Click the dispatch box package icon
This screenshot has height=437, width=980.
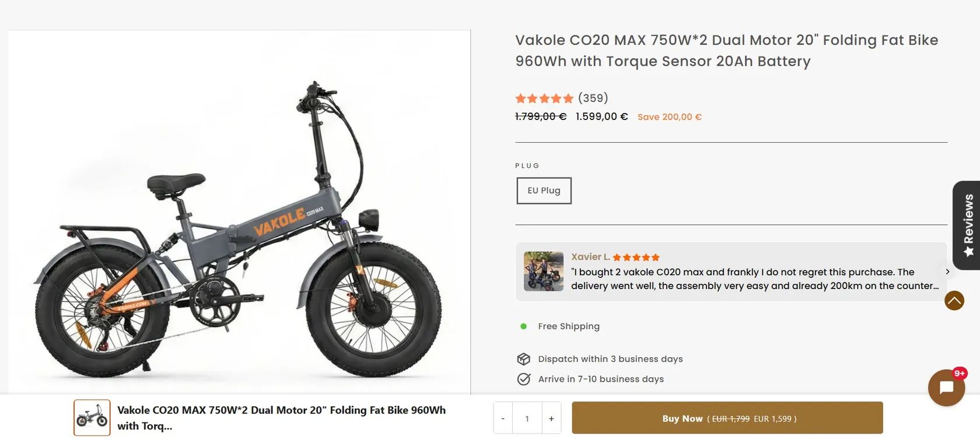pyautogui.click(x=524, y=359)
